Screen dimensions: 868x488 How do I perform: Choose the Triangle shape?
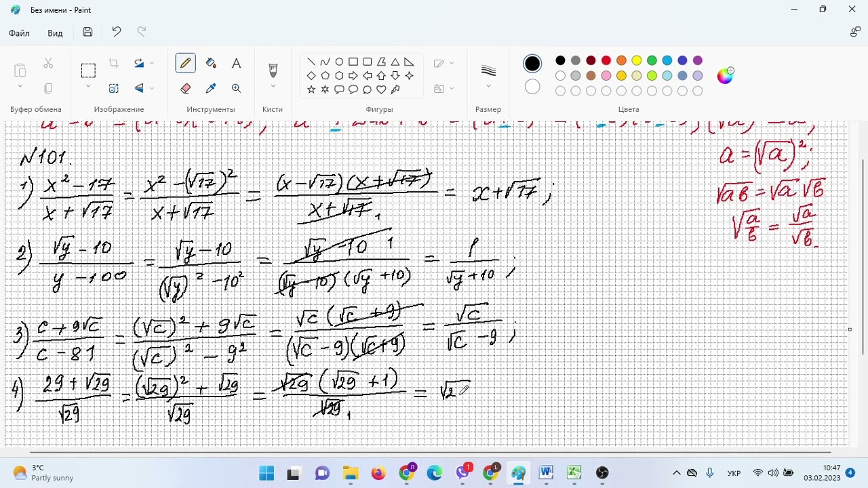[x=395, y=62]
